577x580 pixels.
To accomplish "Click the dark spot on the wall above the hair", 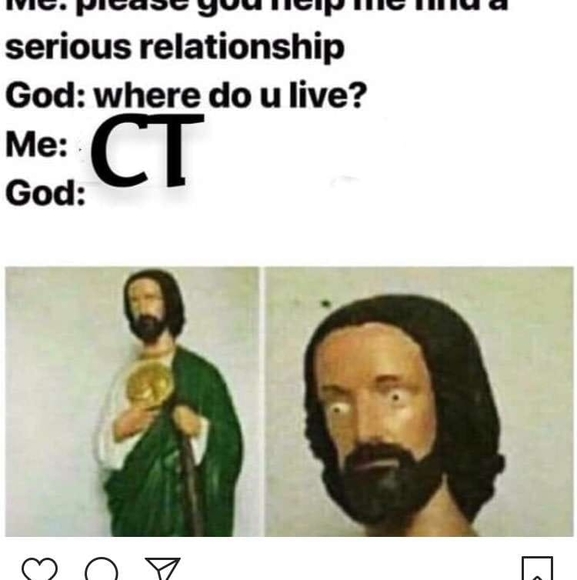I will tap(325, 304).
